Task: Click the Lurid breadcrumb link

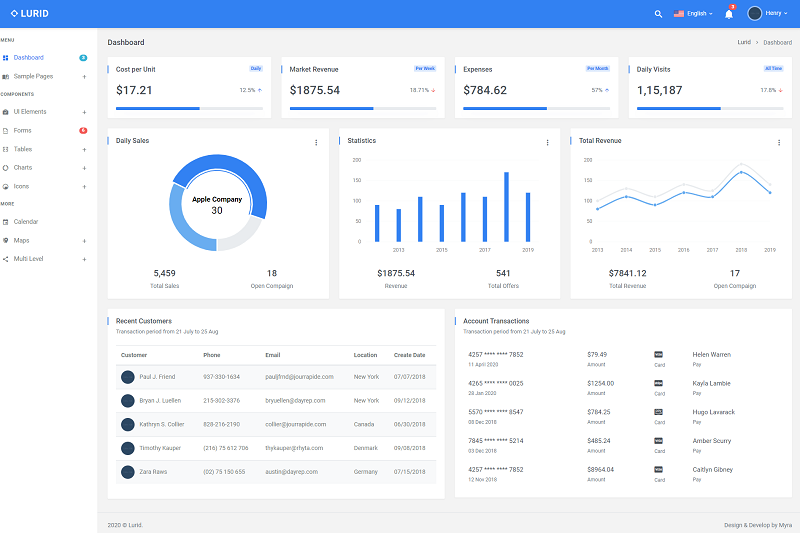Action: coord(744,42)
